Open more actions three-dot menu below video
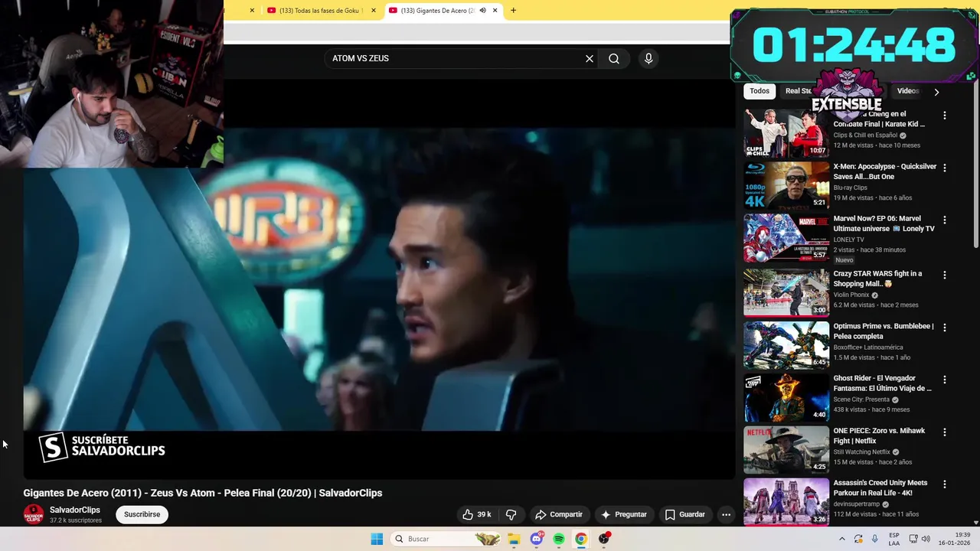Screen dimensions: 980x551 coord(727,514)
